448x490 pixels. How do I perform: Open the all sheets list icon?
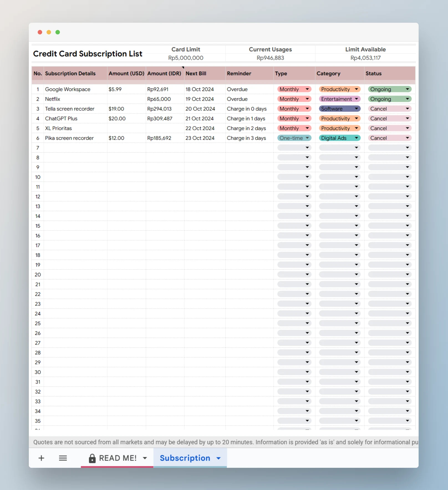[63, 458]
